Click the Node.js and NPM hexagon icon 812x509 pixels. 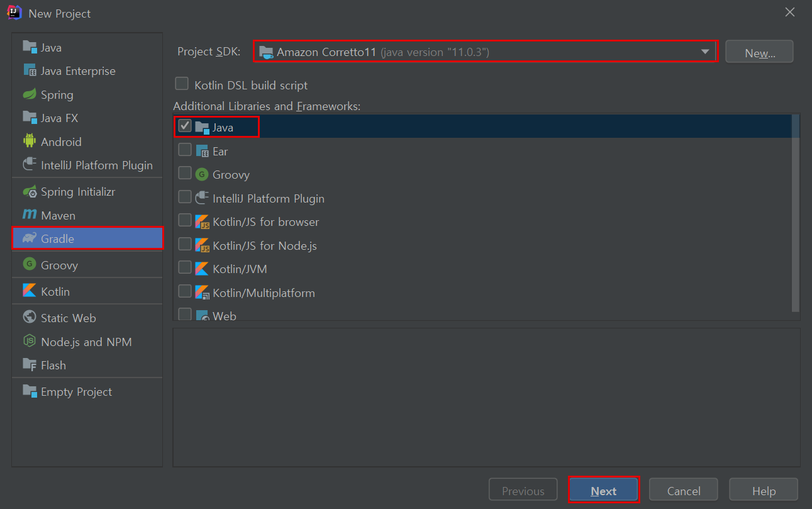pyautogui.click(x=30, y=342)
